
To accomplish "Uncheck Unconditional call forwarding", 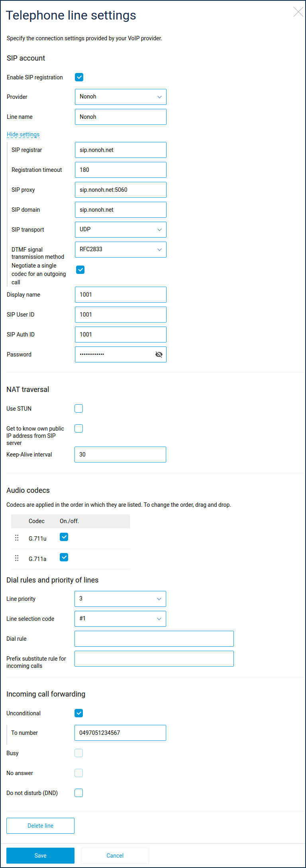I will [x=79, y=713].
